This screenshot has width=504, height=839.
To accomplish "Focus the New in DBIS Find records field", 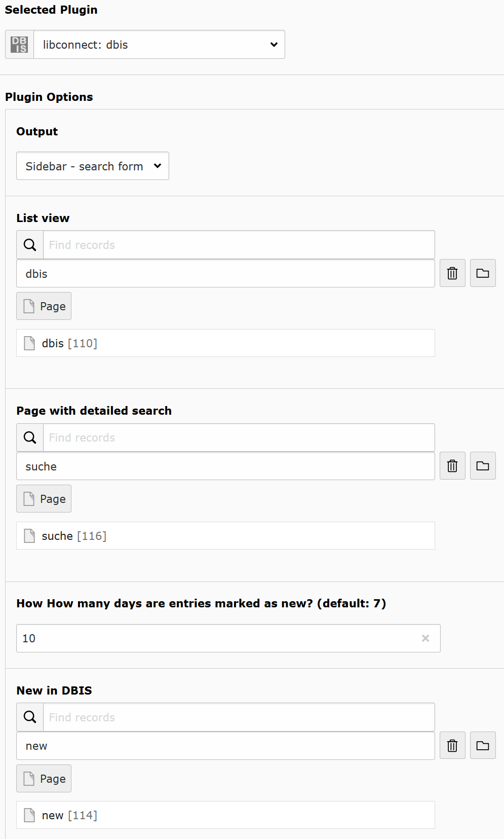I will point(239,717).
